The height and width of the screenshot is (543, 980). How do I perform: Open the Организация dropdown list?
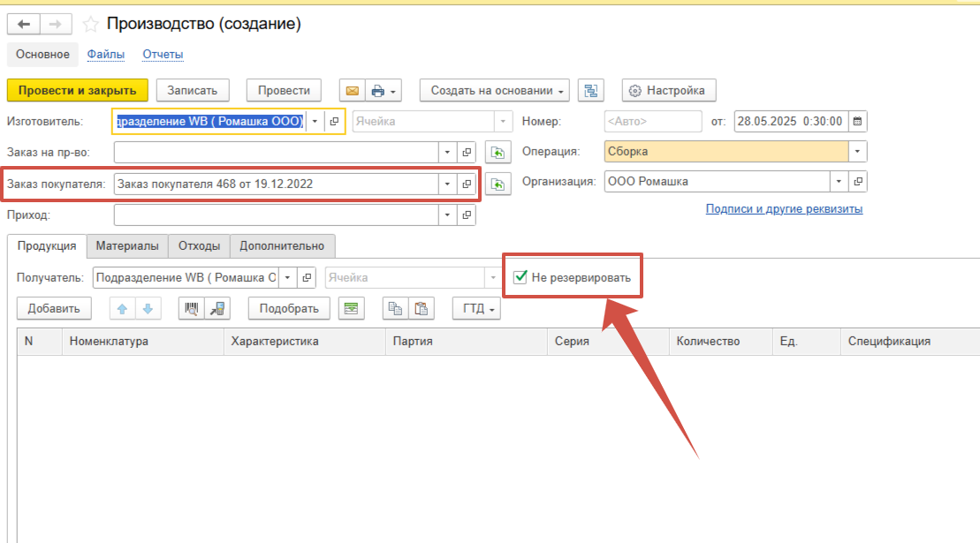[x=839, y=182]
